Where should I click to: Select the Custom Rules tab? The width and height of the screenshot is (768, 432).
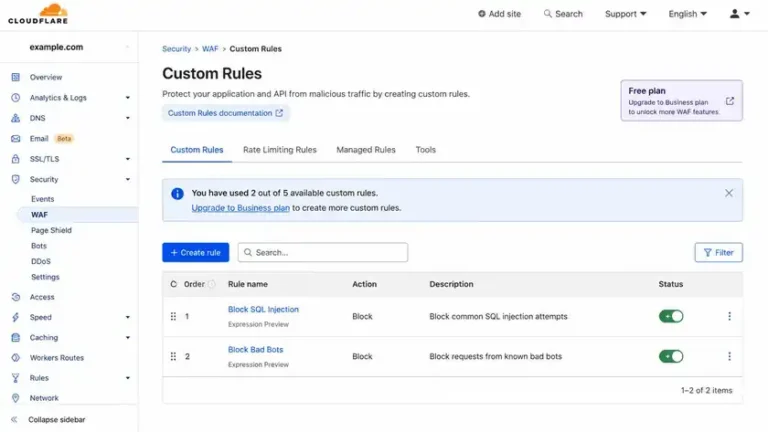(x=197, y=150)
